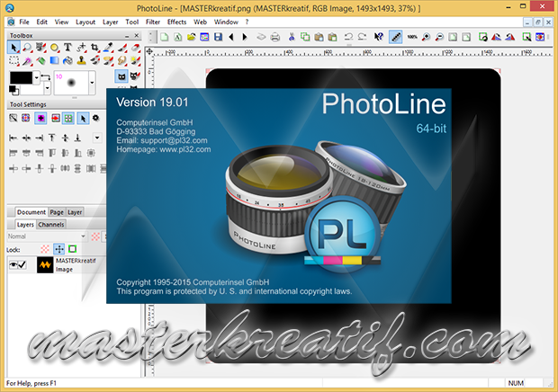Open the Filter menu
This screenshot has height=392, width=558.
pyautogui.click(x=153, y=22)
